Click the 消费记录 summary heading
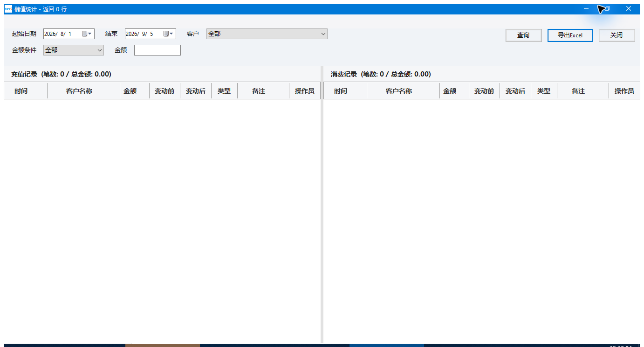The image size is (644, 347). click(381, 74)
